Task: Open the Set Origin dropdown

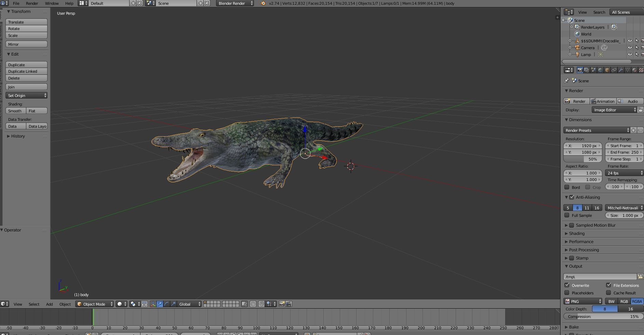Action: click(26, 95)
